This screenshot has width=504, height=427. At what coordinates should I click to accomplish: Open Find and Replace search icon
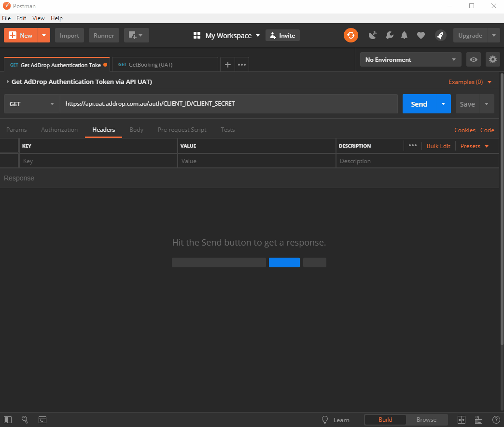click(25, 420)
